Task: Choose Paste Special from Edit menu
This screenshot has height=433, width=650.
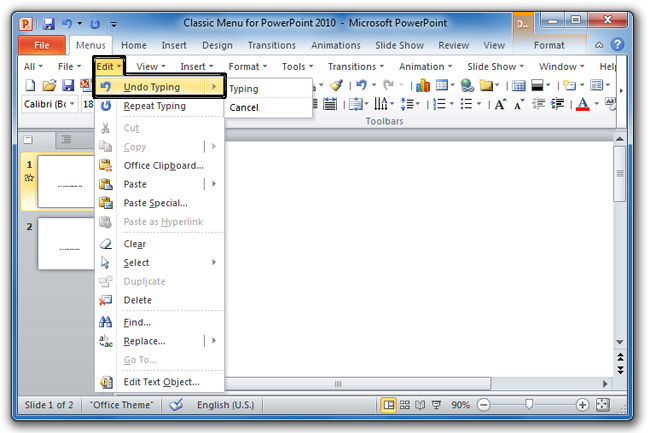Action: pos(160,203)
